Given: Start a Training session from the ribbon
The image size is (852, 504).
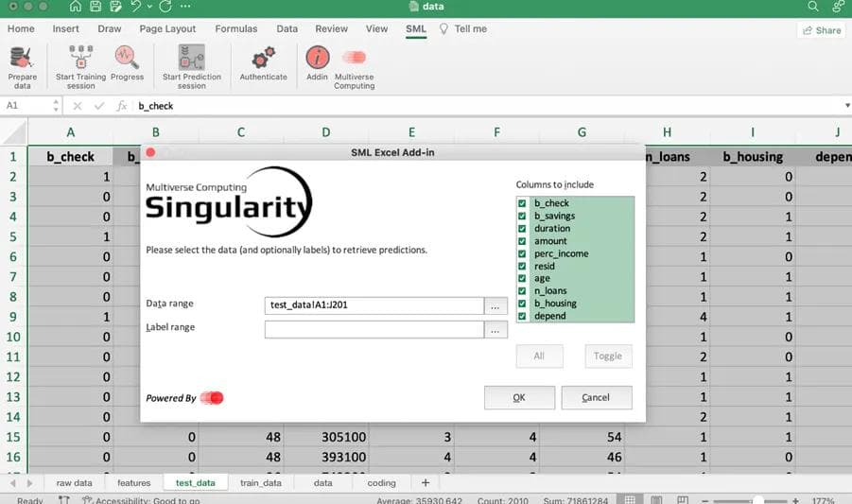Looking at the screenshot, I should [x=80, y=57].
